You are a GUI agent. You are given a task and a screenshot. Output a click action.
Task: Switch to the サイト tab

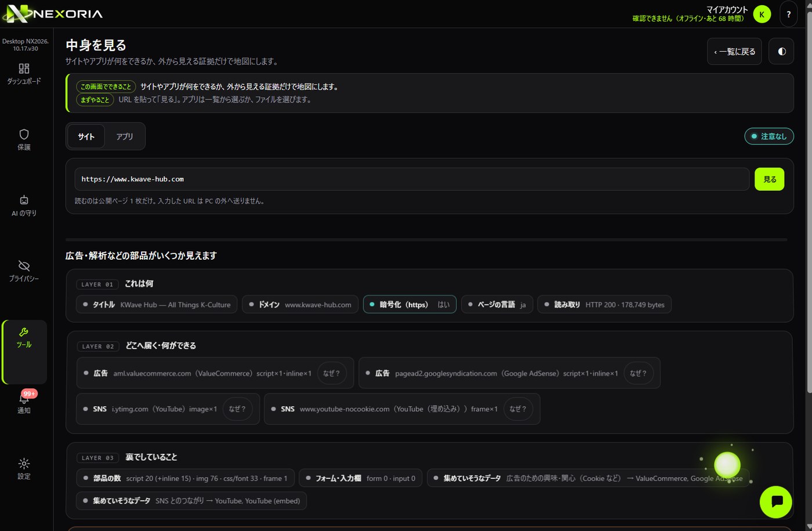(x=86, y=136)
